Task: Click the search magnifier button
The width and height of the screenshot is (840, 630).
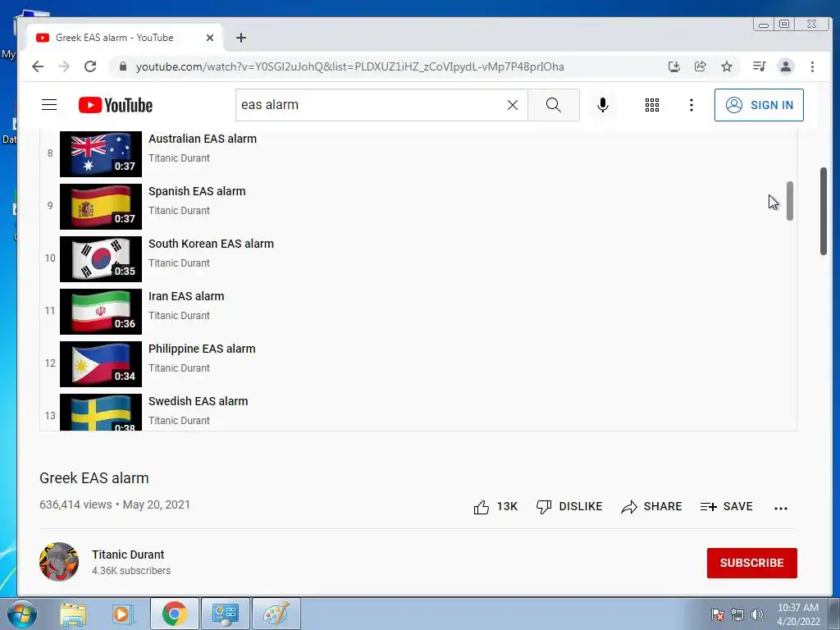Action: pos(554,105)
